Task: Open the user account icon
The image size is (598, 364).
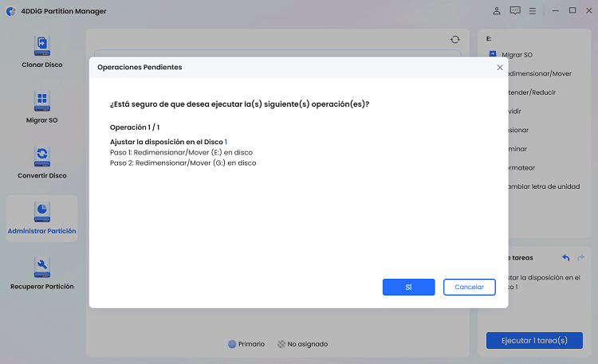Action: pyautogui.click(x=497, y=11)
